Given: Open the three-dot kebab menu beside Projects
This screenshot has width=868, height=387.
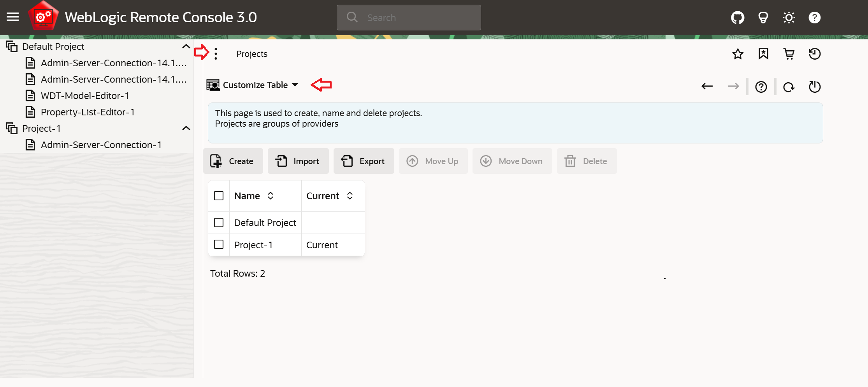Looking at the screenshot, I should pyautogui.click(x=216, y=54).
